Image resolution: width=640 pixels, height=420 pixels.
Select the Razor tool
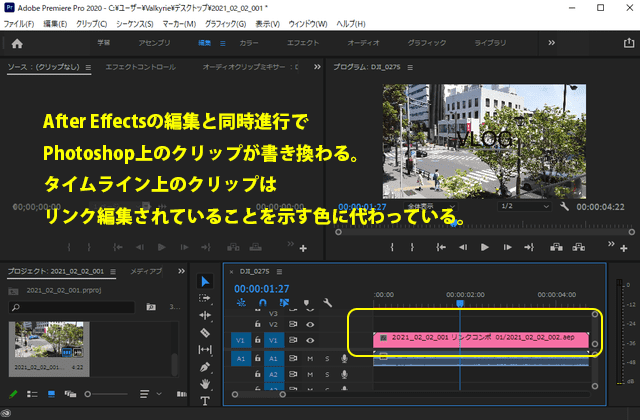point(205,333)
